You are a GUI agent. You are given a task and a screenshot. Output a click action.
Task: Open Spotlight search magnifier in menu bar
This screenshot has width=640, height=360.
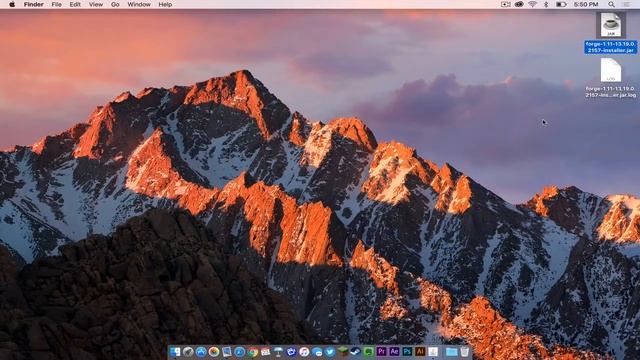point(611,4)
